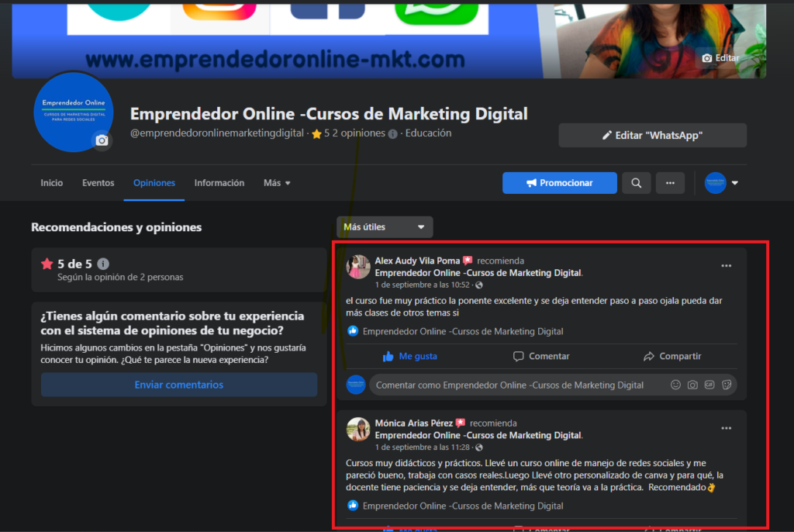Insert a GIF in the comment box

click(709, 385)
